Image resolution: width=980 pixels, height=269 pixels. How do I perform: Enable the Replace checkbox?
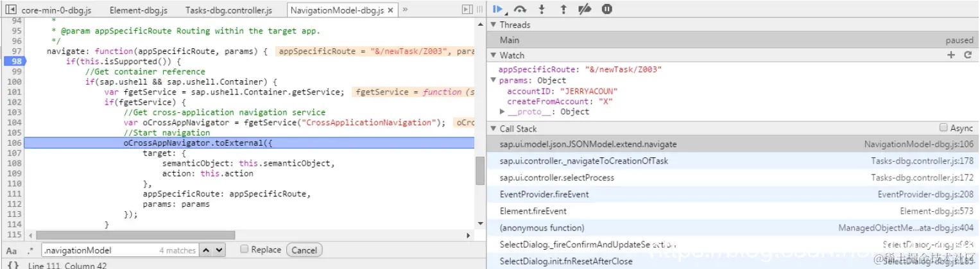tap(244, 249)
